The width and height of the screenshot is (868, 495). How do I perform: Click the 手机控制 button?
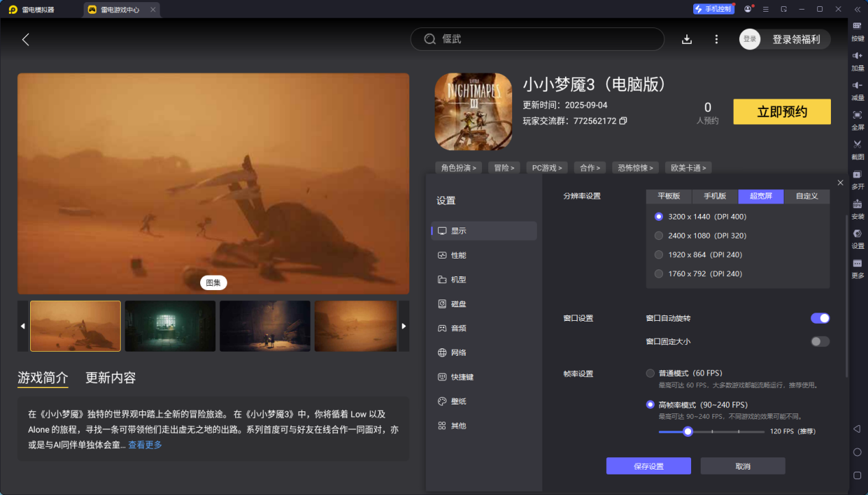pyautogui.click(x=713, y=9)
